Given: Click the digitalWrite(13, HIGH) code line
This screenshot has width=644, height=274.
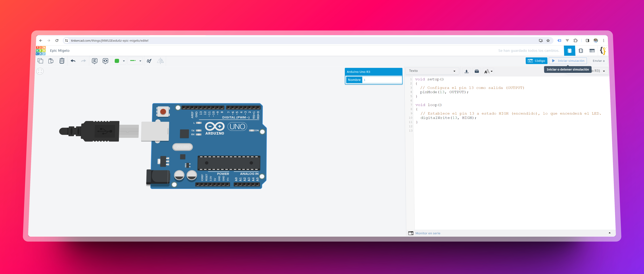Looking at the screenshot, I should coord(449,118).
